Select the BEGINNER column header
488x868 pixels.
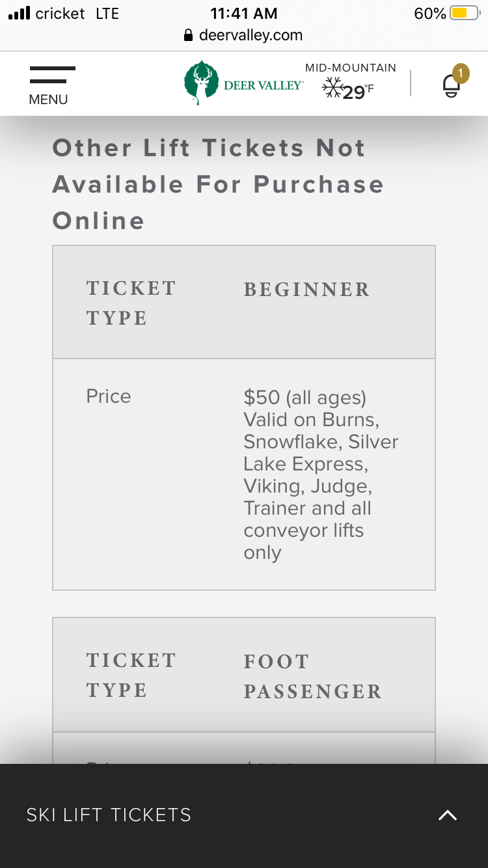click(306, 290)
